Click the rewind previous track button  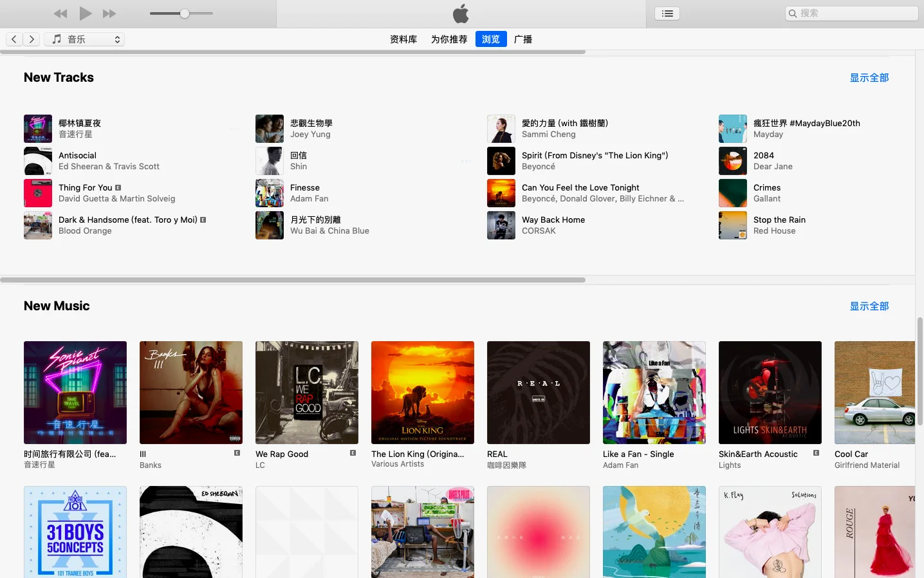(60, 14)
